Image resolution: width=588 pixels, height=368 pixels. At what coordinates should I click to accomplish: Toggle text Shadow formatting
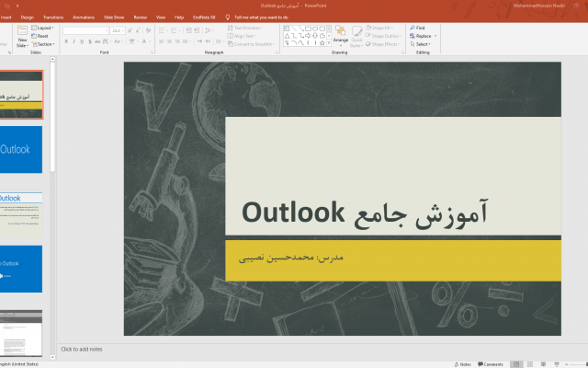pos(90,41)
